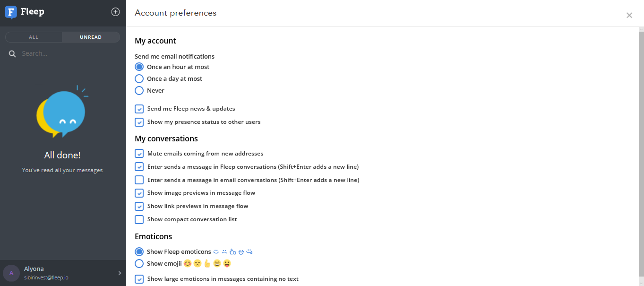Enable Show compact conversation list
This screenshot has width=644, height=286.
[139, 219]
